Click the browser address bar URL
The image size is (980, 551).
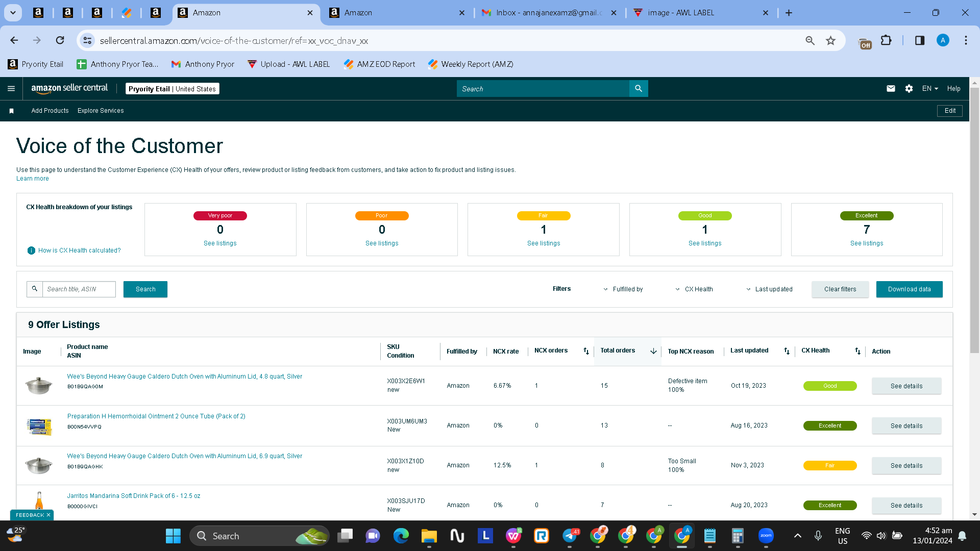point(234,41)
